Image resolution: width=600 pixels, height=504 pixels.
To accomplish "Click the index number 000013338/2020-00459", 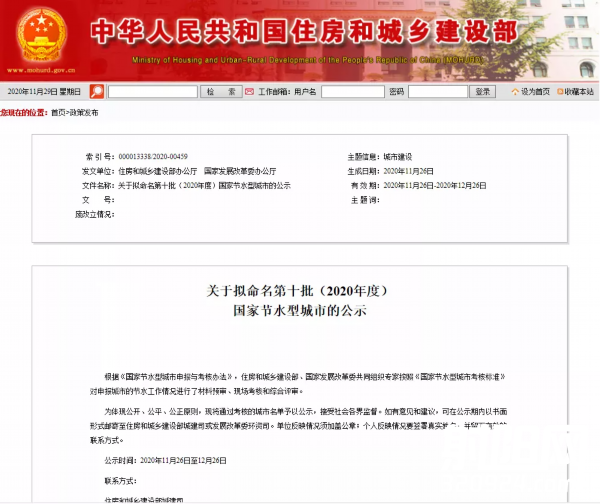I will pos(153,157).
